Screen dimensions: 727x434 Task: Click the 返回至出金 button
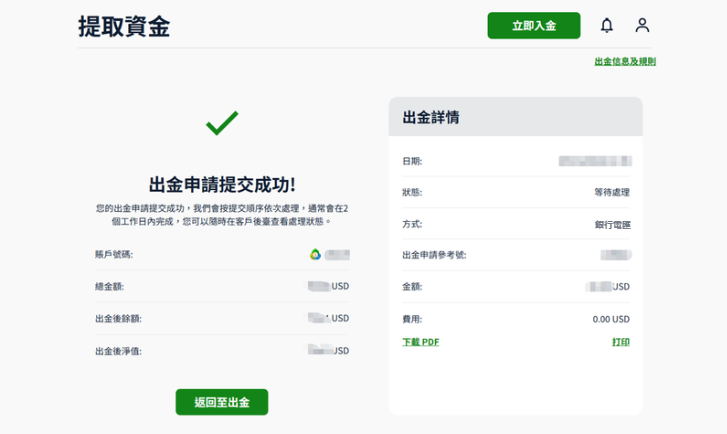coord(222,402)
